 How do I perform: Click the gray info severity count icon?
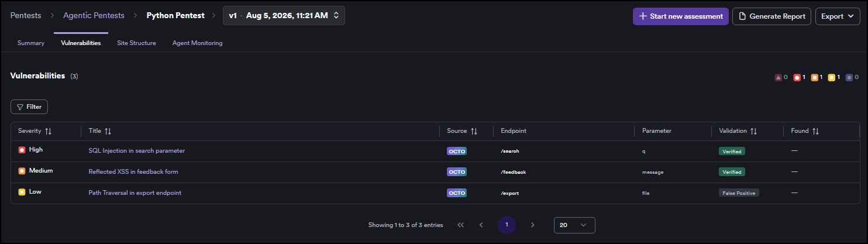[x=849, y=77]
